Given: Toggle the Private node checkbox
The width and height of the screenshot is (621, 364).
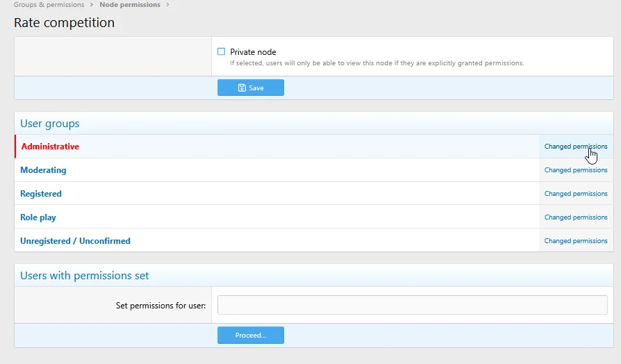Looking at the screenshot, I should (222, 51).
